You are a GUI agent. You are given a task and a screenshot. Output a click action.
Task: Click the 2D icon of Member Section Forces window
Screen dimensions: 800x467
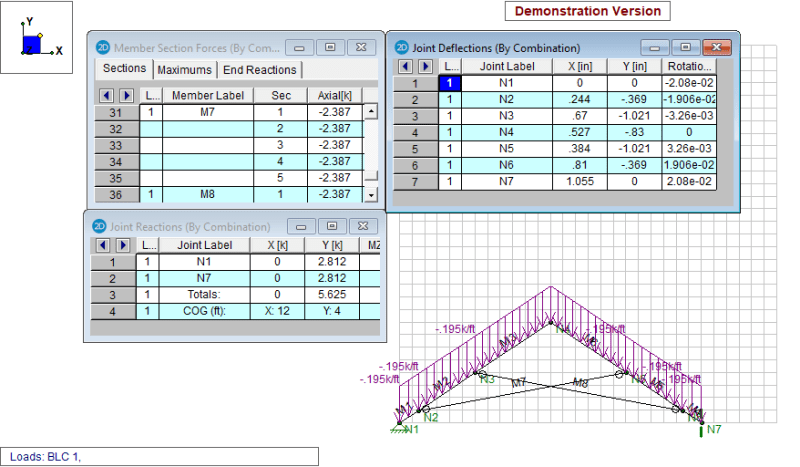pyautogui.click(x=103, y=47)
